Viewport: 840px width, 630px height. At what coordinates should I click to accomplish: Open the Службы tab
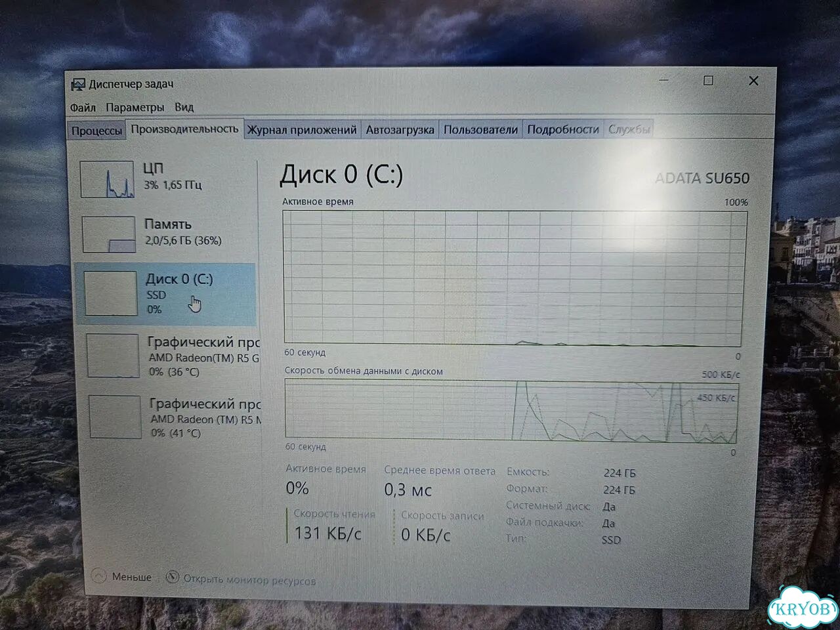[x=629, y=129]
